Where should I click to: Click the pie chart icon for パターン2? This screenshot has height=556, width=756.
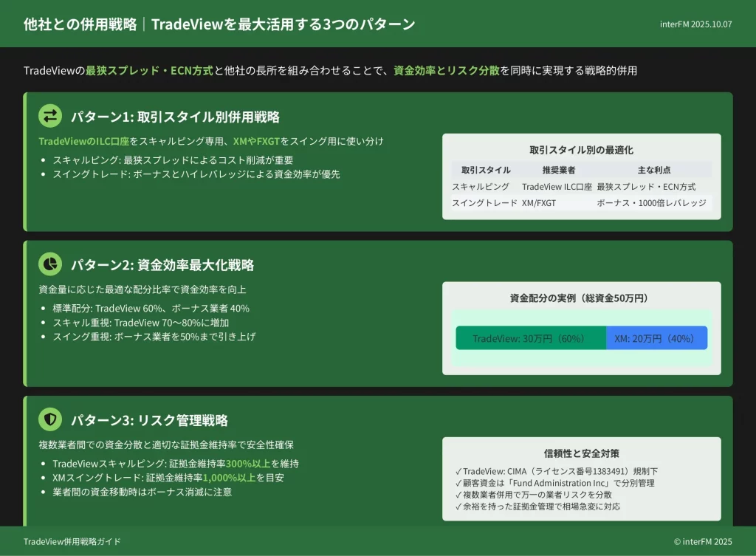click(x=50, y=264)
